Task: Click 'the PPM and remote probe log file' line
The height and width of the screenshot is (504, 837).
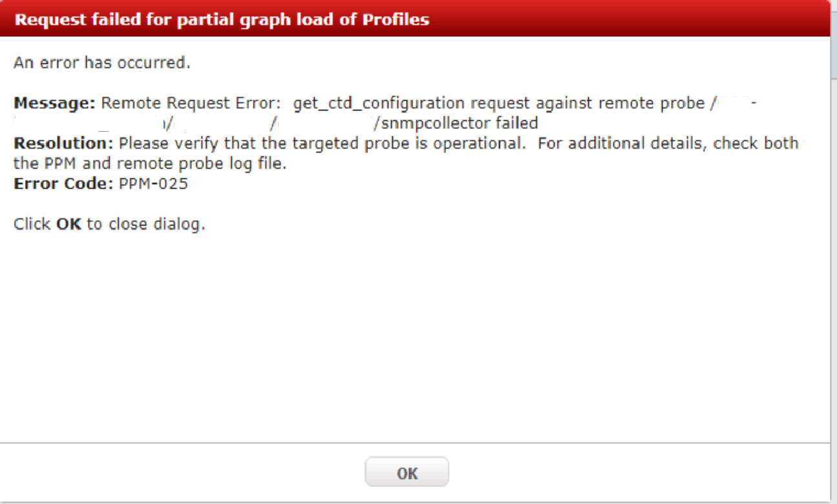Action: click(x=150, y=163)
